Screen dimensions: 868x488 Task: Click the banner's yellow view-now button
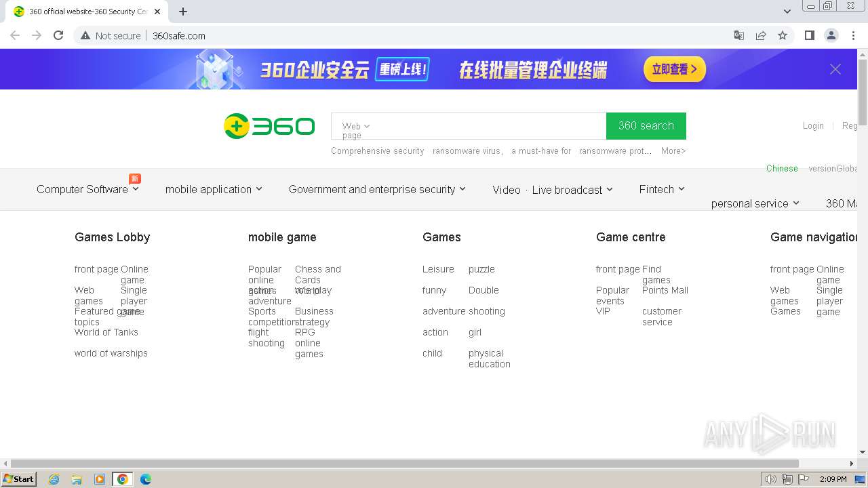coord(675,69)
